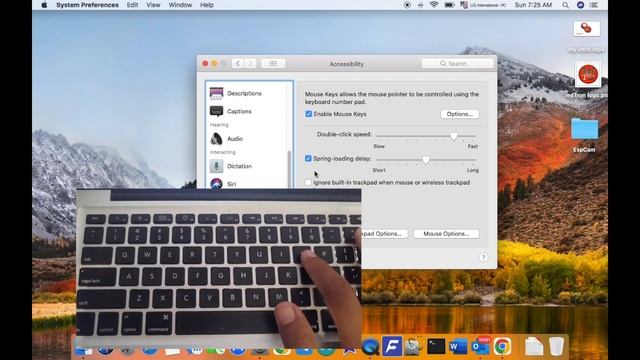Click the Mouse Keys Options... button
The width and height of the screenshot is (640, 360).
pos(460,114)
